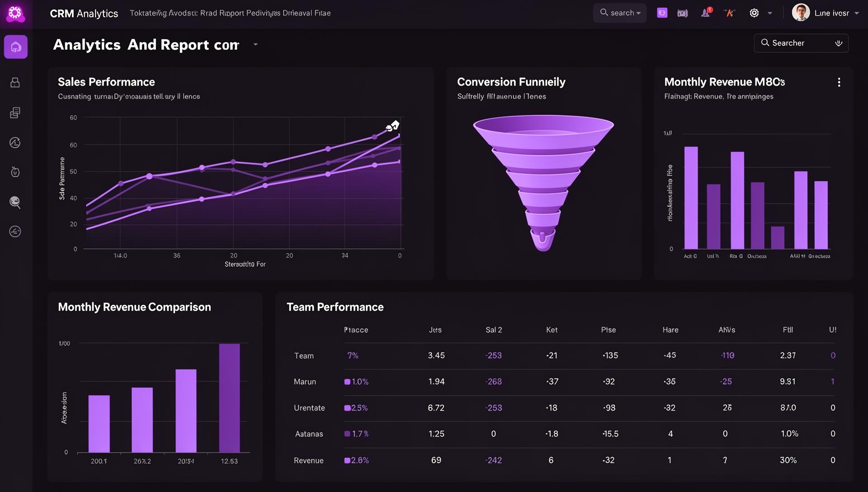
Task: Click the 2.6% swatch in Revenue row
Action: 347,460
